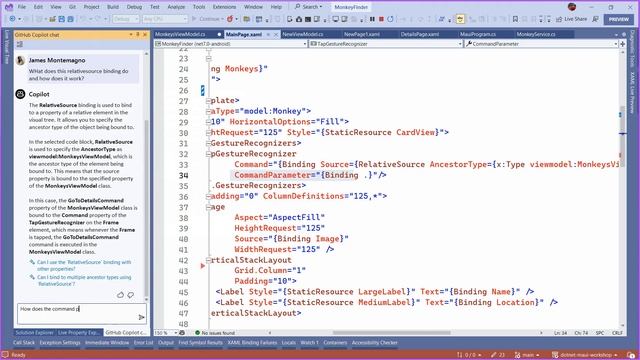Open the Debug configuration dropdown

126,19
